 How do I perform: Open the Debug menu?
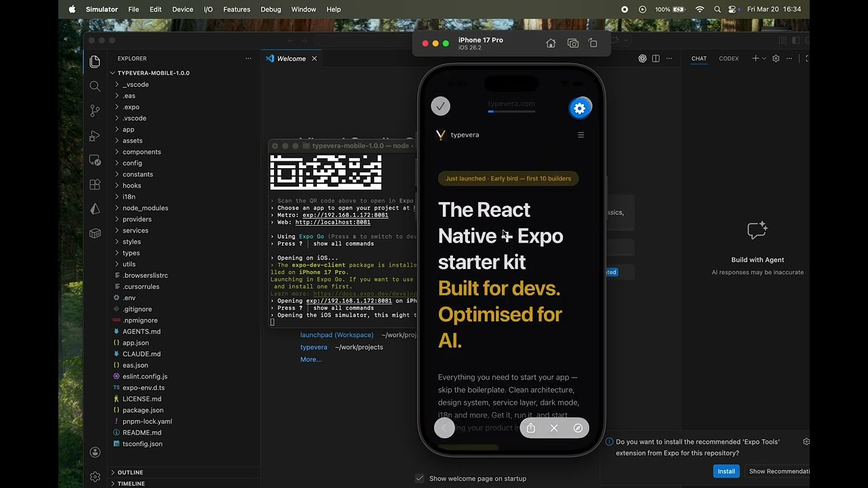(x=271, y=9)
